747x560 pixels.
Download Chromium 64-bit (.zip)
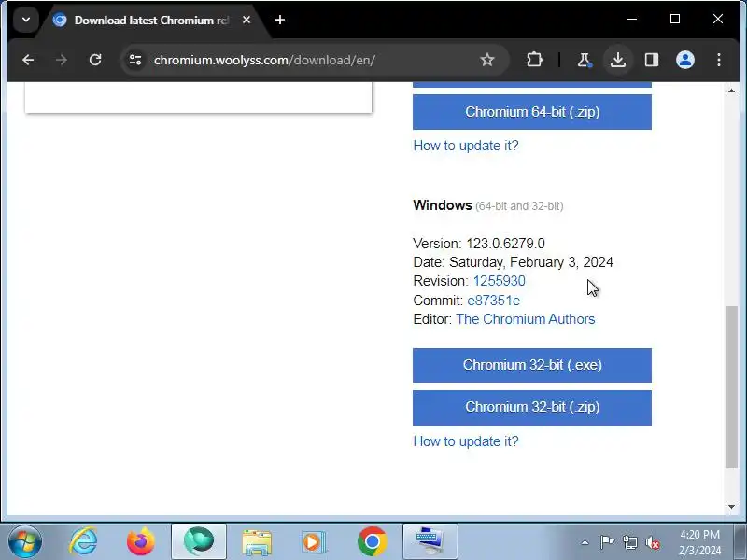click(532, 112)
